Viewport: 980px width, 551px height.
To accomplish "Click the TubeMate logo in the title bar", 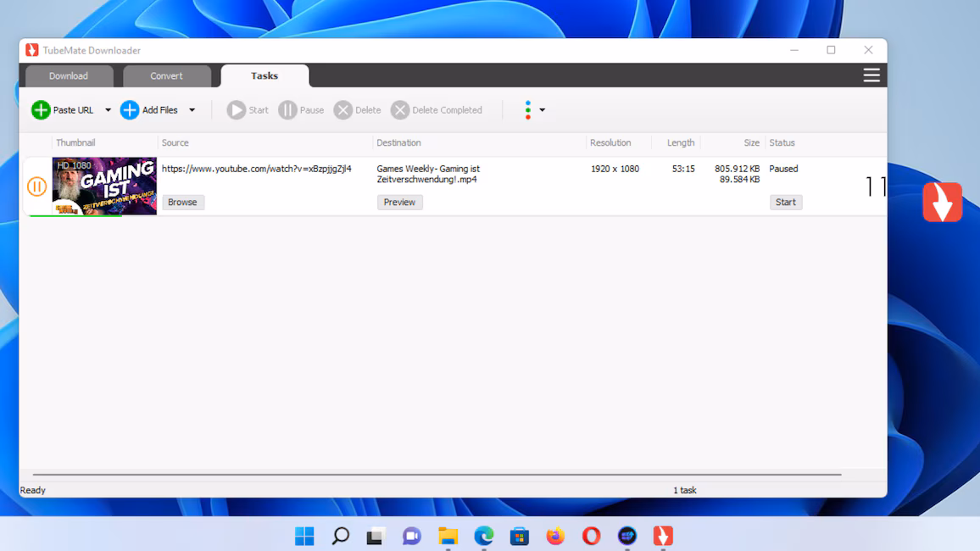I will tap(32, 50).
